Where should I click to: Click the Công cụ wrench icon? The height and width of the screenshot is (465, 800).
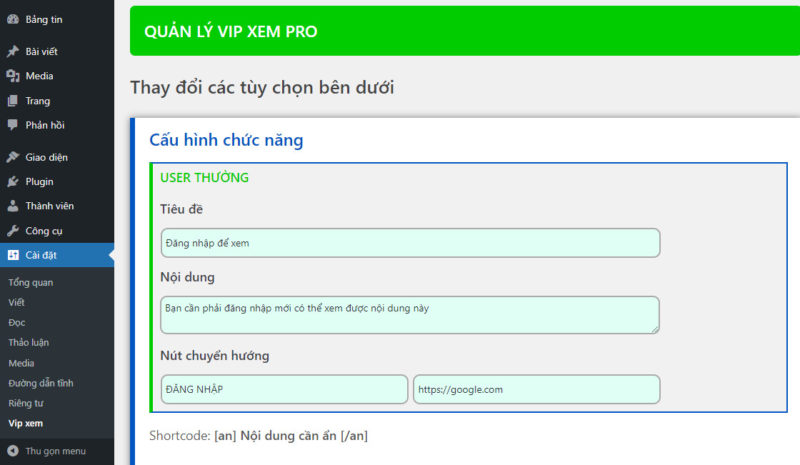click(x=13, y=231)
